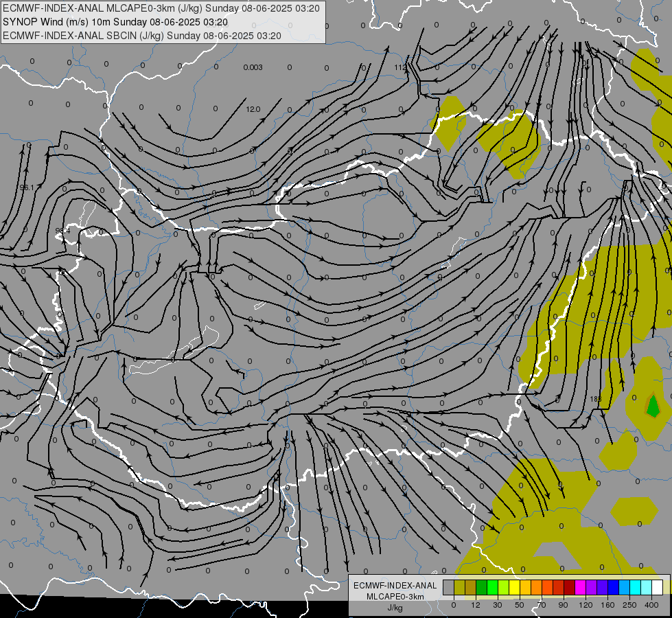The height and width of the screenshot is (618, 672).
Task: Click the map value 12.0
Action: click(x=253, y=109)
